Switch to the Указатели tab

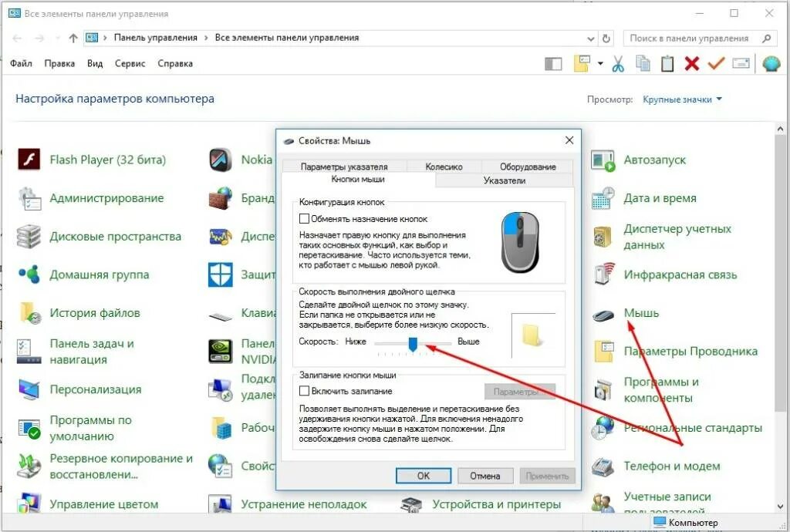tap(505, 180)
